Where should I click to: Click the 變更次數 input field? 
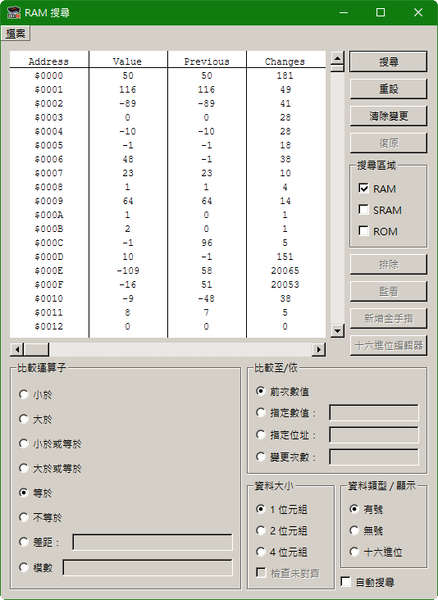(x=374, y=457)
